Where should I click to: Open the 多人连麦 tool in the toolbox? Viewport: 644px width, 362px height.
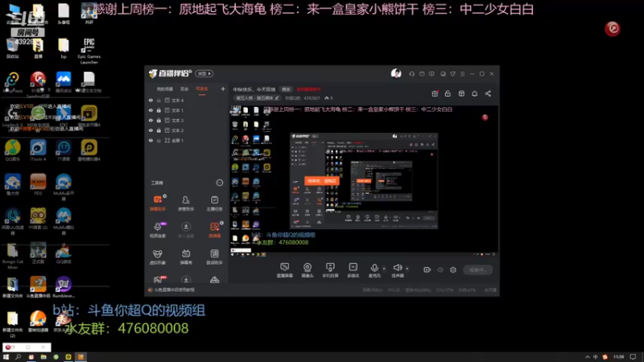(x=186, y=230)
